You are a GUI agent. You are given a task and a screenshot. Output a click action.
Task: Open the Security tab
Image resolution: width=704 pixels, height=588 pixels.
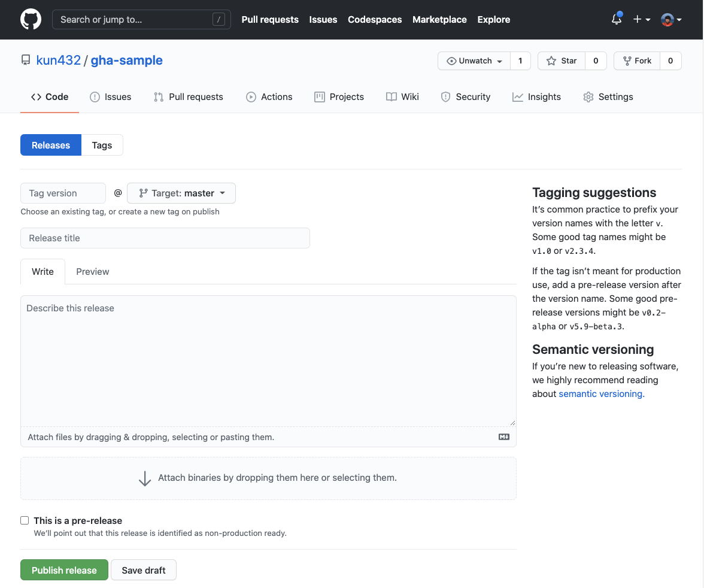(x=465, y=96)
